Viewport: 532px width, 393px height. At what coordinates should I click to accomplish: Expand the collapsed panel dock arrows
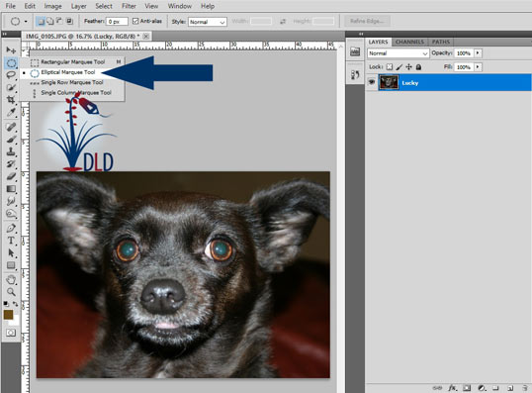[361, 34]
